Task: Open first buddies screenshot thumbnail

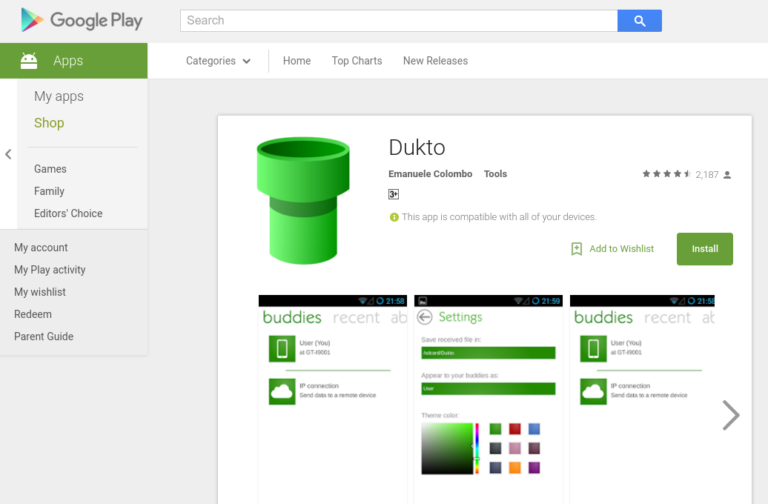Action: click(x=333, y=399)
